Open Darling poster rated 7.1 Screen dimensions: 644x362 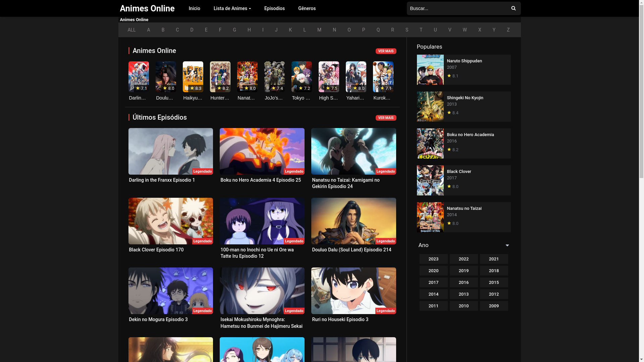click(139, 77)
